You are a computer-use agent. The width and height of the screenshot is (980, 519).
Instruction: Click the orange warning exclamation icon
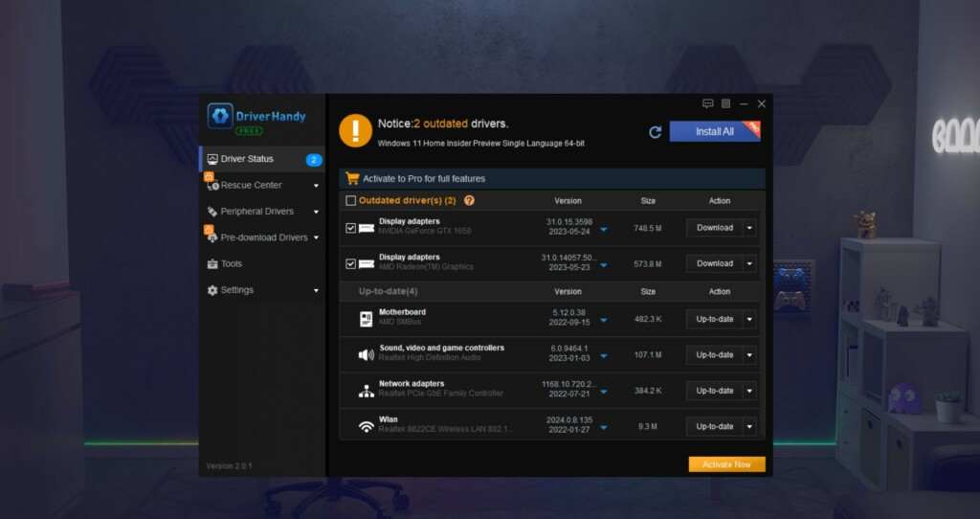[x=356, y=130]
